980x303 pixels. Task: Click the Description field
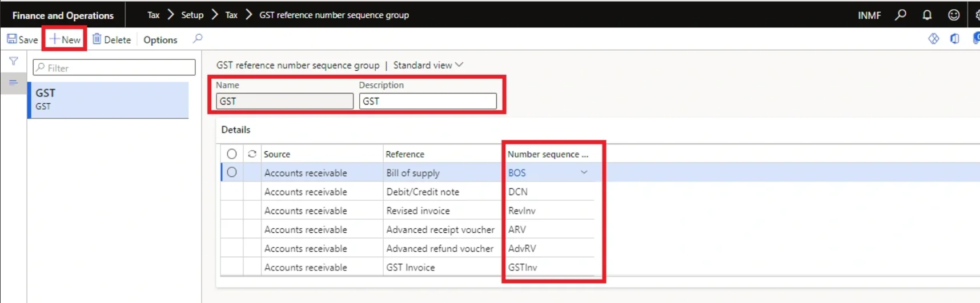coord(428,101)
